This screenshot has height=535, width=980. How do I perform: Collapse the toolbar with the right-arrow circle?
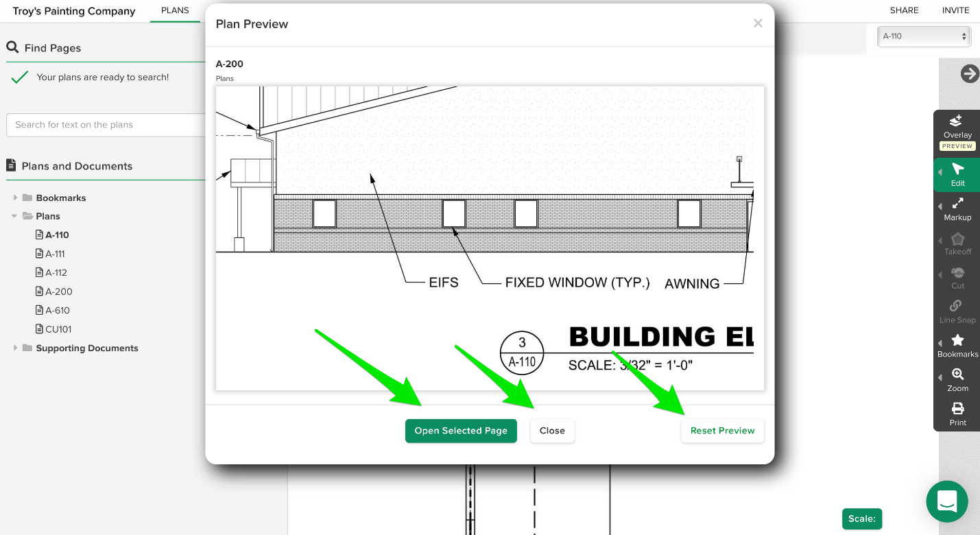pyautogui.click(x=970, y=73)
